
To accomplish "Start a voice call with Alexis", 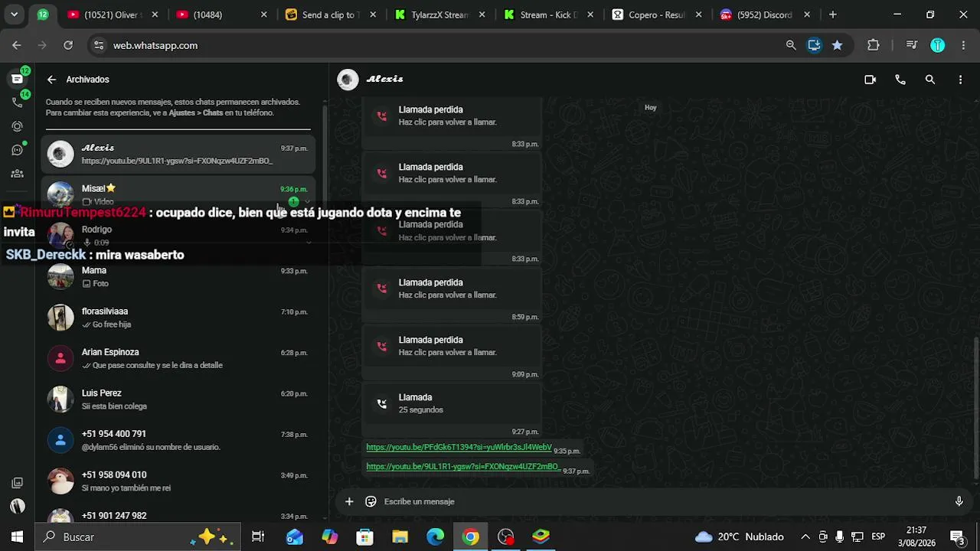I will point(900,80).
